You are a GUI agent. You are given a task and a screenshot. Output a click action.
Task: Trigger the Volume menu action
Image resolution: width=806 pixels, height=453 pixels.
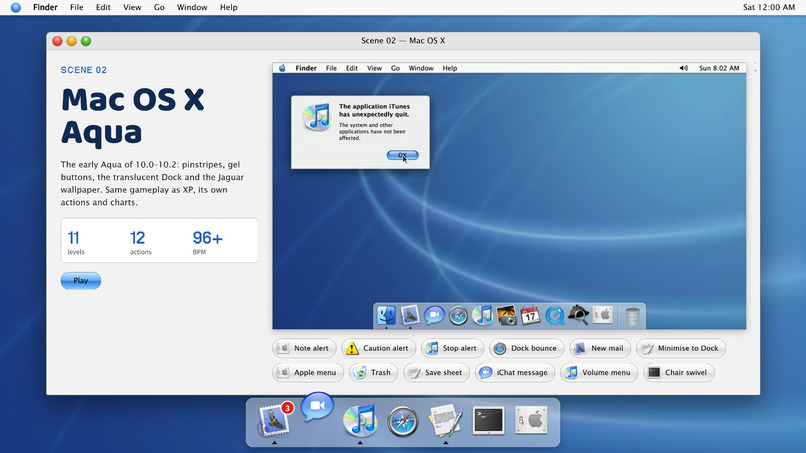pyautogui.click(x=599, y=372)
